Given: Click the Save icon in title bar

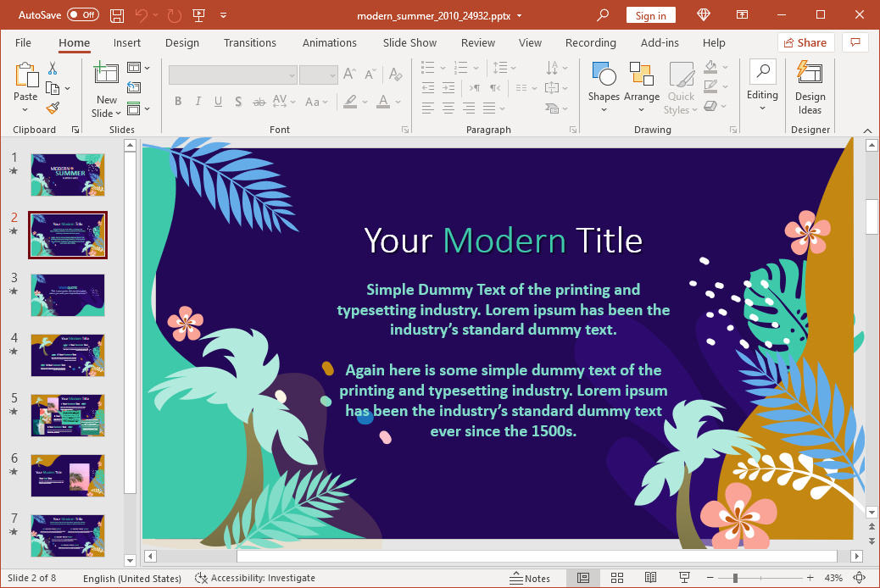Looking at the screenshot, I should [117, 15].
